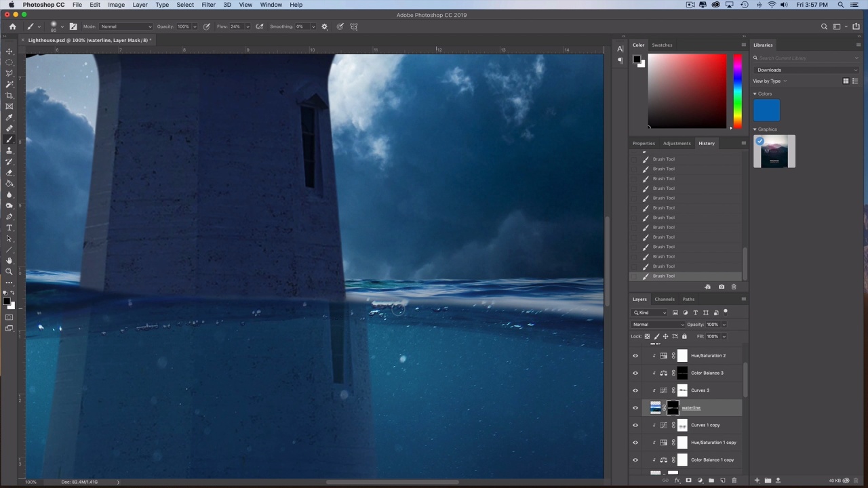Screen dimensions: 868x488
Task: Activate the Zoom tool
Action: click(9, 272)
